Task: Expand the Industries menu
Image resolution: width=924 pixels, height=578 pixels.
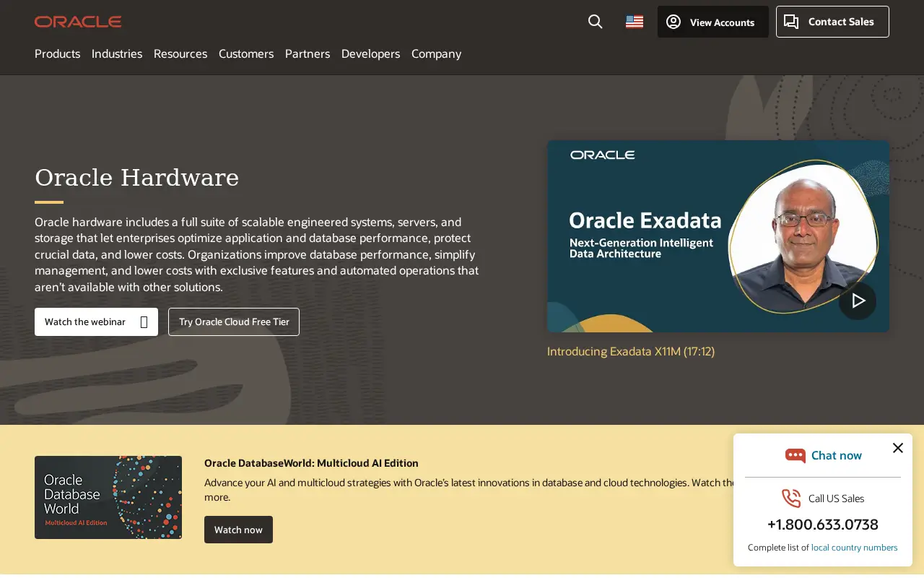Action: (117, 53)
